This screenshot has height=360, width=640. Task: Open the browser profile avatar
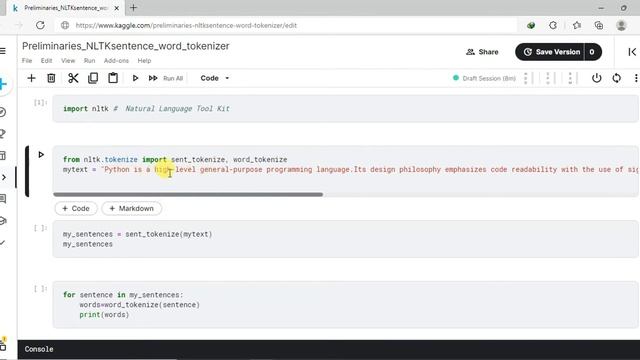click(621, 25)
